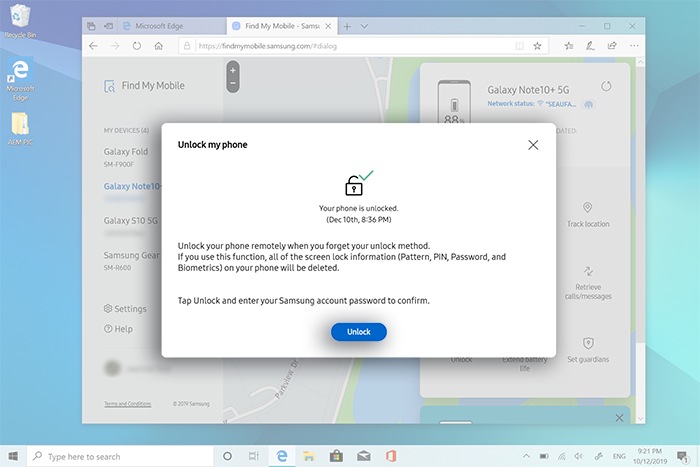Open Task View on taskbar
Screen dimensions: 700x467
tap(254, 456)
